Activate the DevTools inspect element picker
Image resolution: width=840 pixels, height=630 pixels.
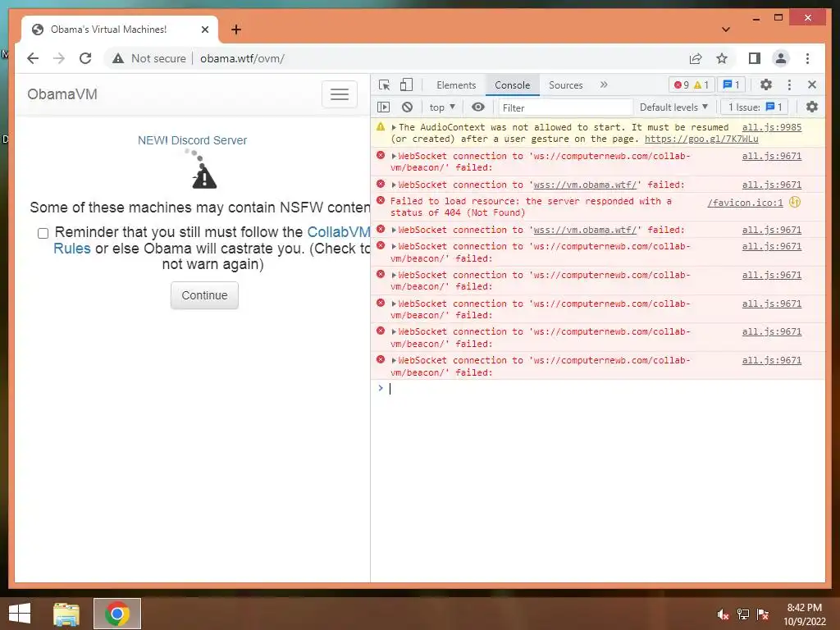click(x=384, y=84)
